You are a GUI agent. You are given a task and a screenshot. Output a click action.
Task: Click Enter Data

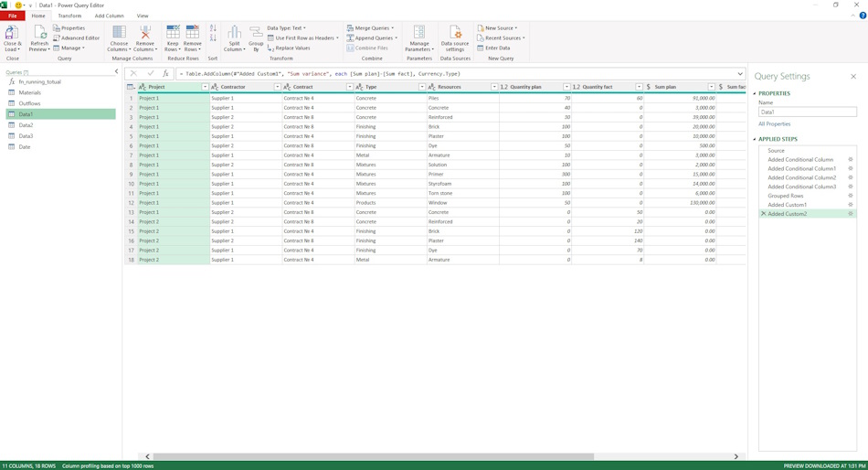pyautogui.click(x=493, y=48)
